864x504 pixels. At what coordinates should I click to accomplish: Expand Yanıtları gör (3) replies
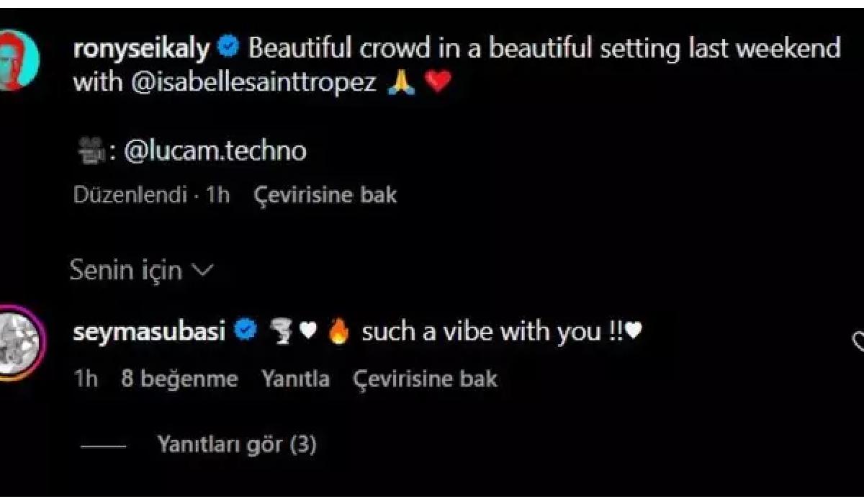point(237,445)
